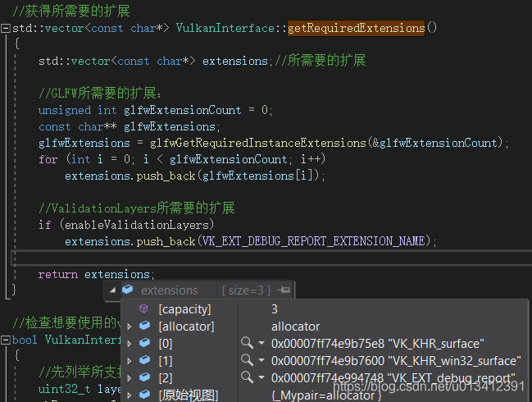Select the [1] name in datatip
The width and height of the screenshot is (532, 402).
pos(166,361)
